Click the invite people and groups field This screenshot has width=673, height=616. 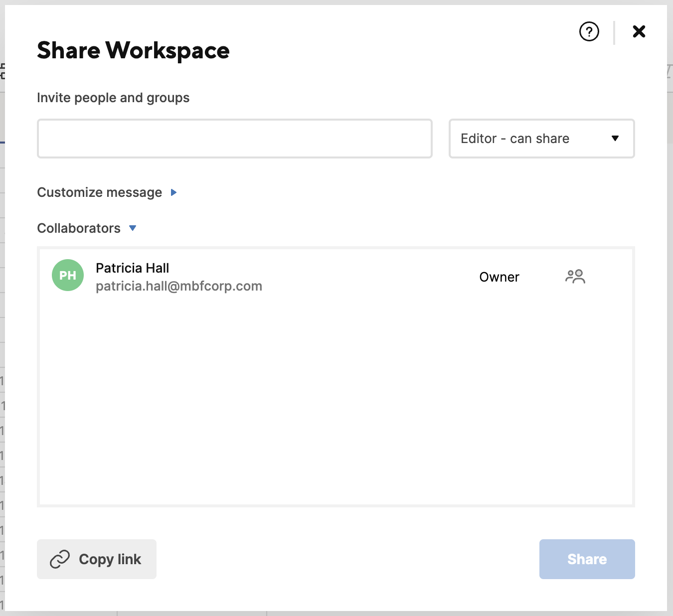[x=234, y=139]
